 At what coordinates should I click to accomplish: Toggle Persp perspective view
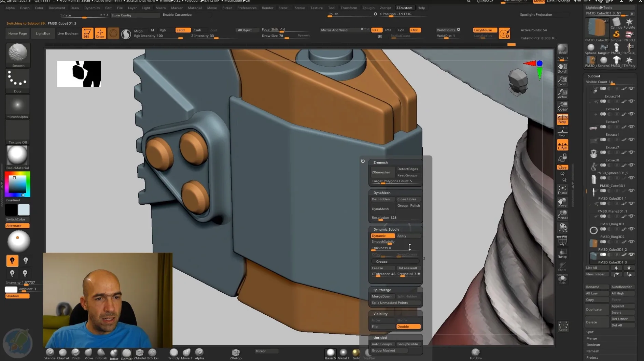562,119
